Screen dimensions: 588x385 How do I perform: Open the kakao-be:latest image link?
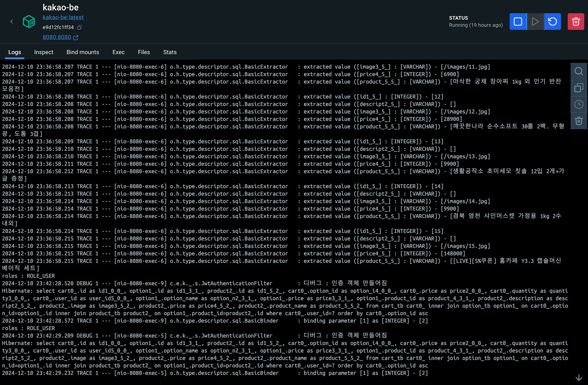pyautogui.click(x=63, y=17)
